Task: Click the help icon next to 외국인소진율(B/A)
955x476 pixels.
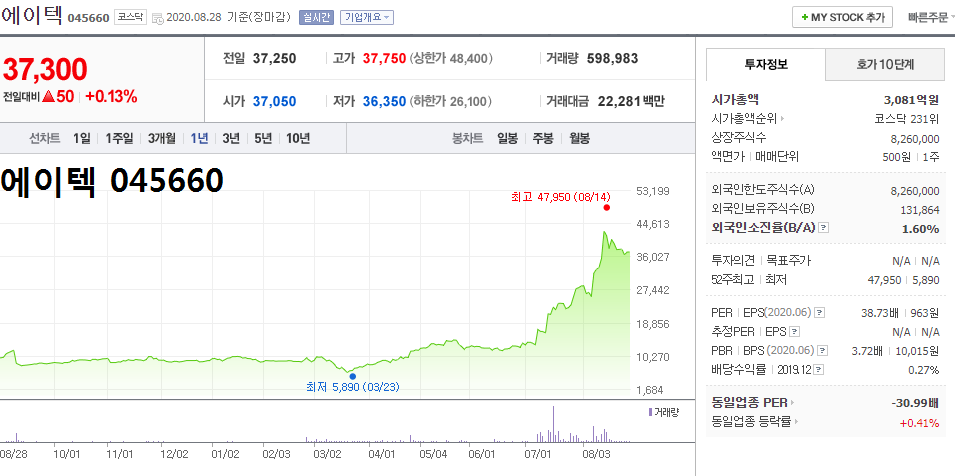Action: (823, 228)
